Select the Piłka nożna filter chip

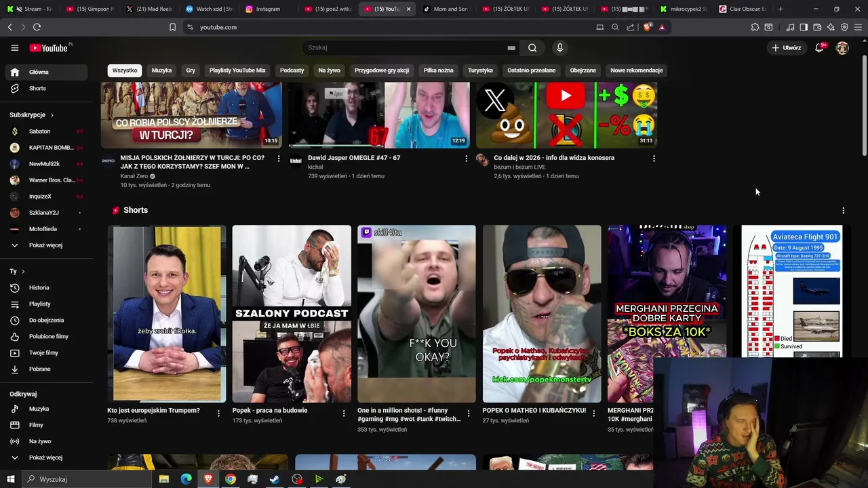439,70
